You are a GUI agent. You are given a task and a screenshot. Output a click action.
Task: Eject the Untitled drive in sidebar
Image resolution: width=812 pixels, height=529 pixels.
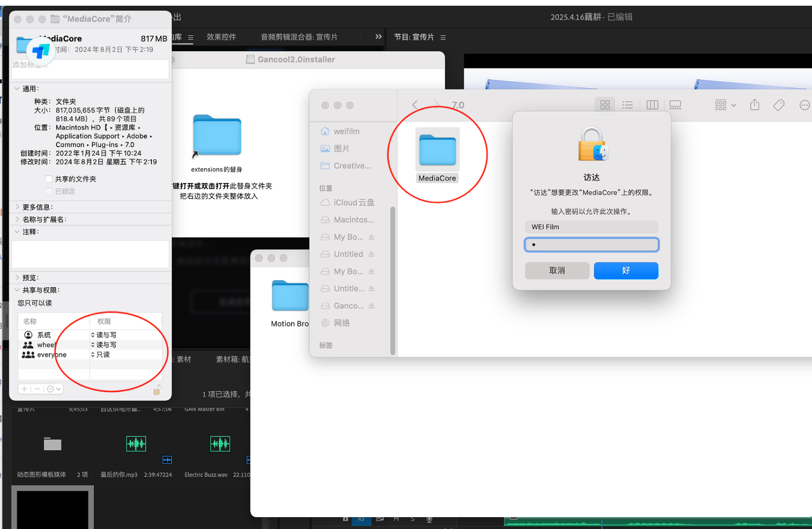click(x=371, y=254)
